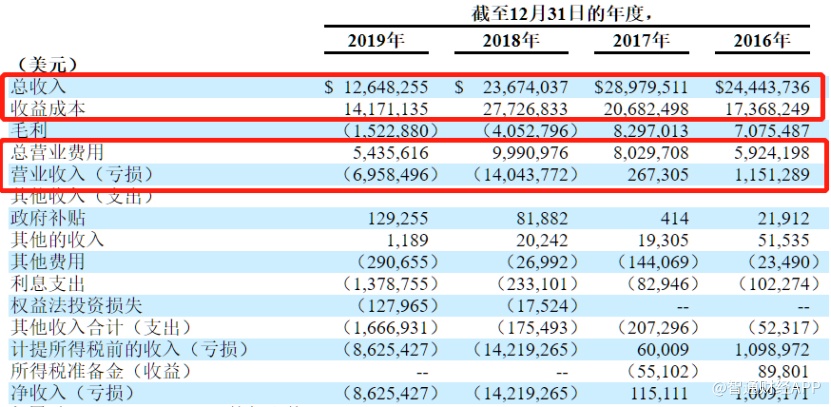Click the 权益法投资损失 row label
831x407 pixels.
(76, 305)
